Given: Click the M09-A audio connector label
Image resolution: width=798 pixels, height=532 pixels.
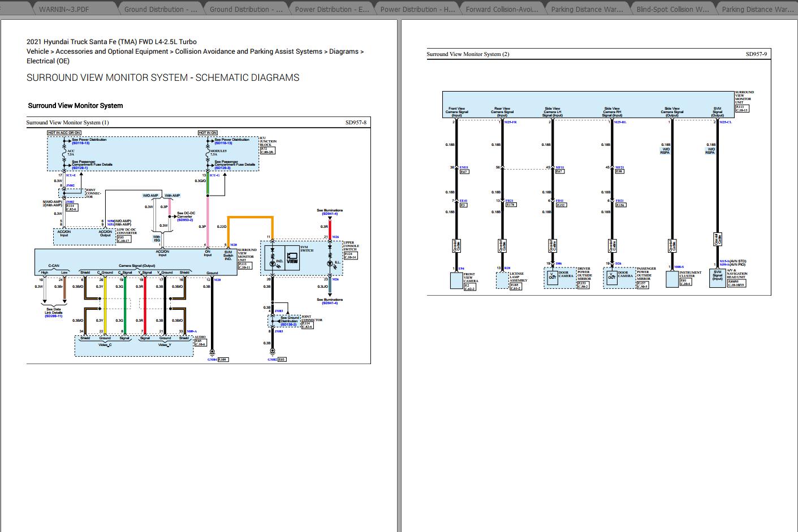Looking at the screenshot, I should click(192, 331).
